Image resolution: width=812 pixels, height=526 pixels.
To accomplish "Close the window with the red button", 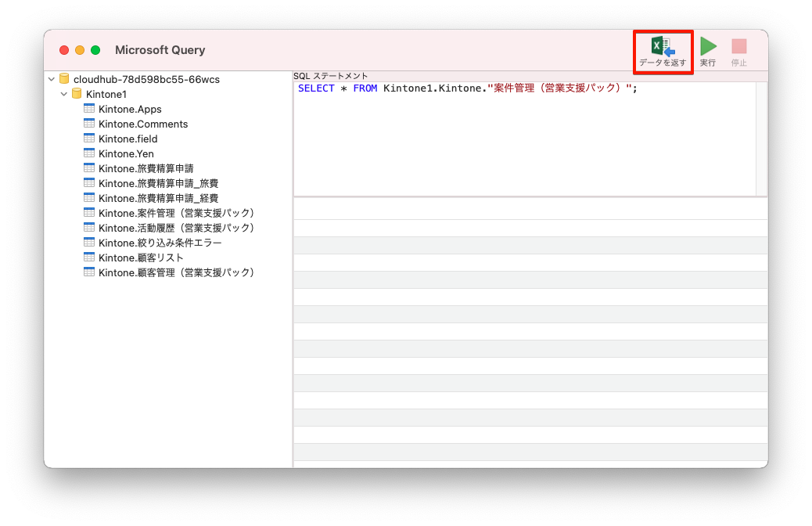I will click(x=64, y=50).
